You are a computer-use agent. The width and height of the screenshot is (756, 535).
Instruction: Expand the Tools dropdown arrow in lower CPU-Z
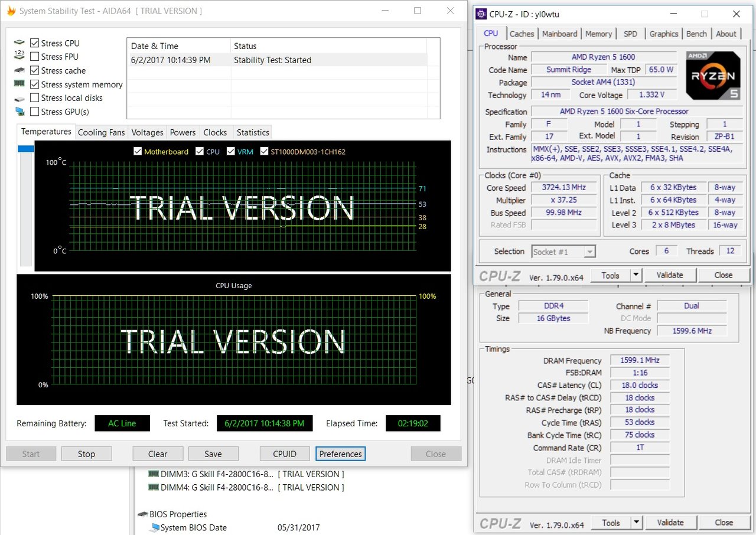tap(636, 523)
